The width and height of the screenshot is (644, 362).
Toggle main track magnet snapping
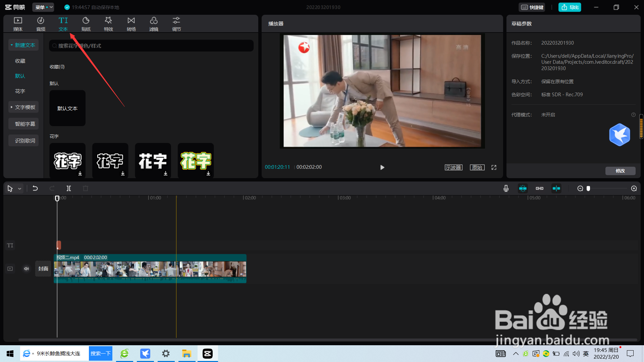[x=523, y=189]
